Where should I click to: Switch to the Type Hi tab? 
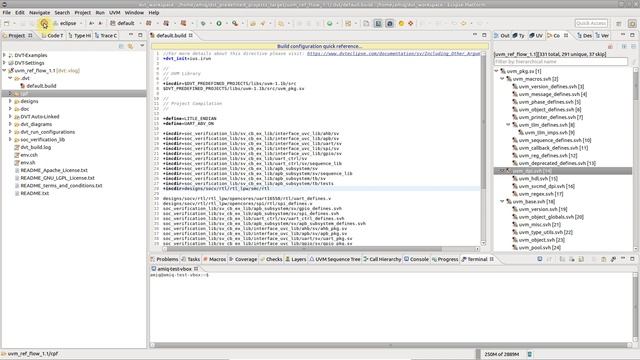coord(80,36)
